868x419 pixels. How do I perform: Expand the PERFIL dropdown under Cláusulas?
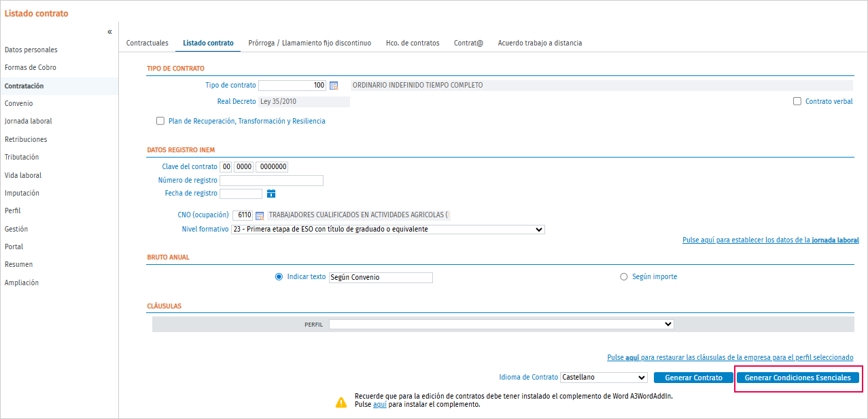coord(502,325)
